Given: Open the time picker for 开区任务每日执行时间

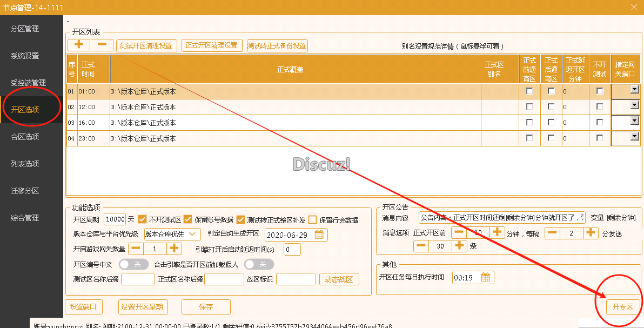Looking at the screenshot, I should [484, 277].
